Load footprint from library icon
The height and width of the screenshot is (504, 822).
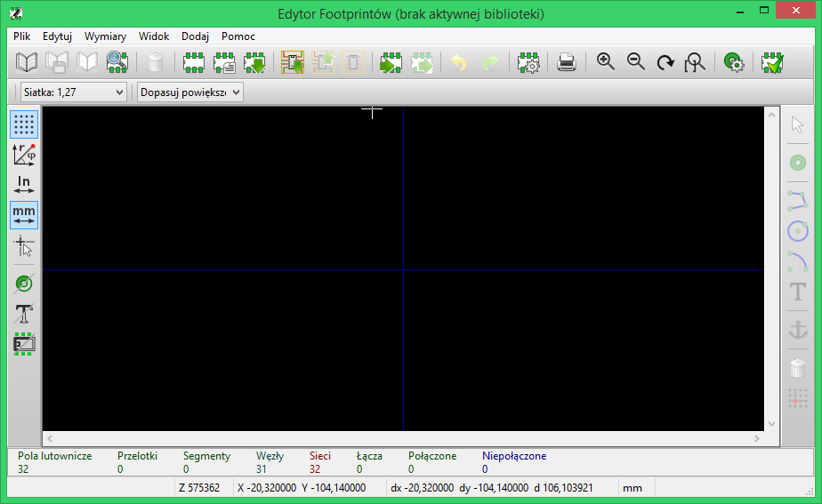point(254,62)
